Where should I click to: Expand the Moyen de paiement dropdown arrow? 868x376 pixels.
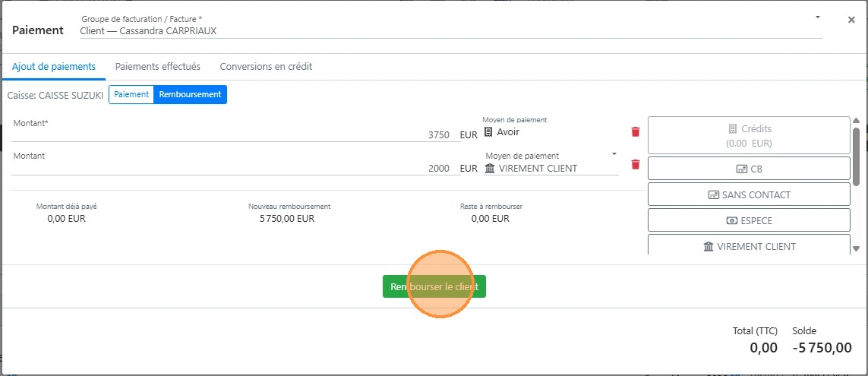point(614,154)
